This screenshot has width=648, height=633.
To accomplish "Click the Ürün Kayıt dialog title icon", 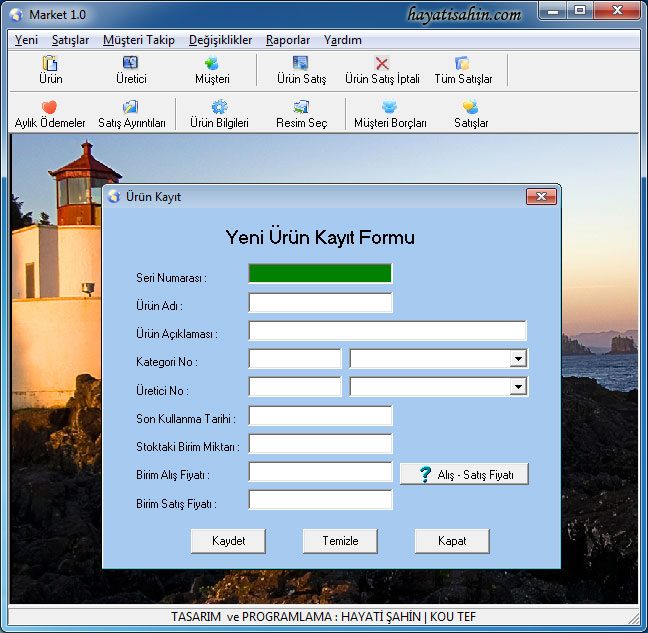I will click(x=114, y=197).
